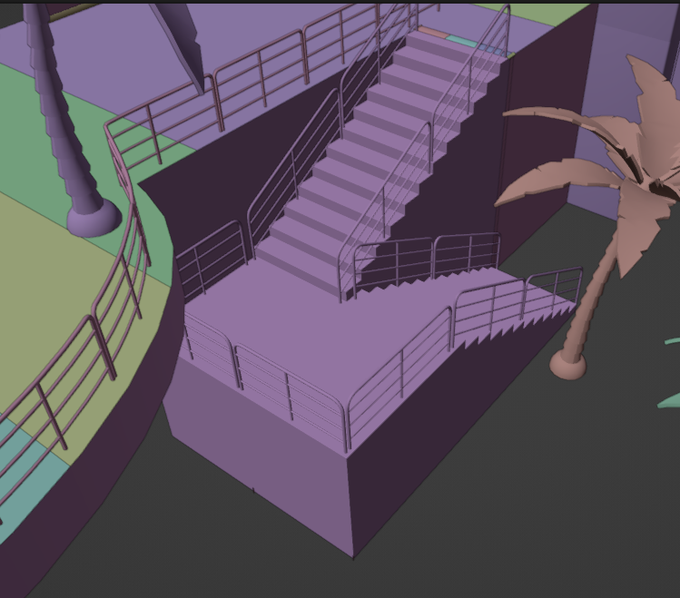This screenshot has width=680, height=598.
Task: Select the small salmon tile at stair top
Action: click(x=434, y=33)
